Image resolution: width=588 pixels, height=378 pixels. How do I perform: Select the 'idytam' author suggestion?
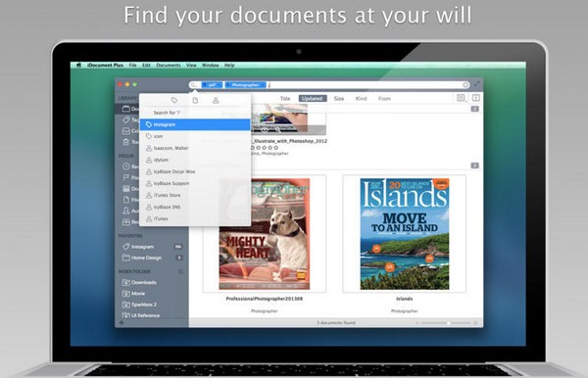[195, 160]
